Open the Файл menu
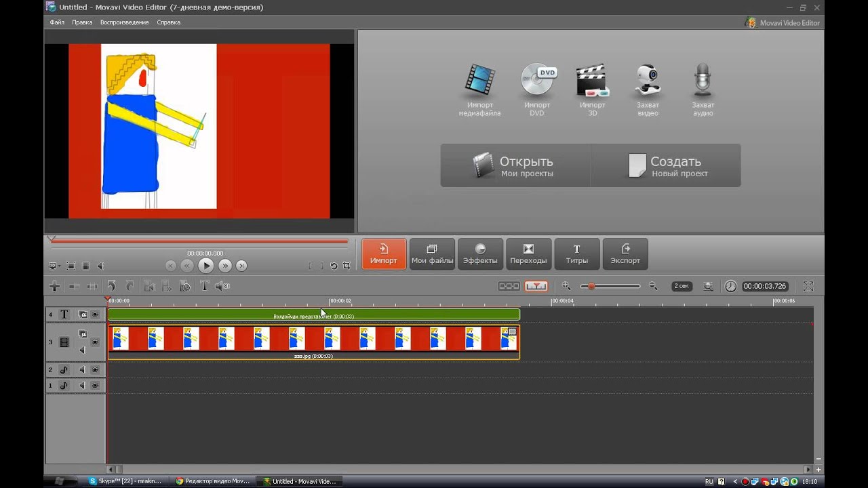868x488 pixels. coord(57,22)
